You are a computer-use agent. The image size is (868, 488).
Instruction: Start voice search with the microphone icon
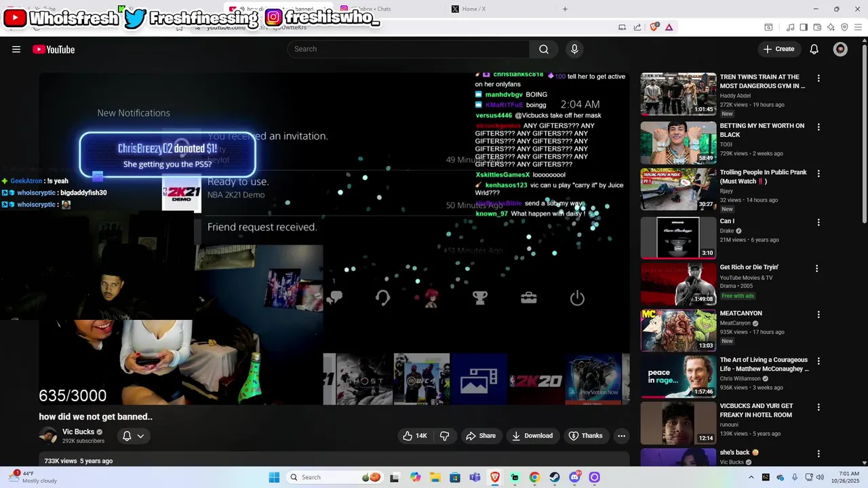[x=574, y=49]
